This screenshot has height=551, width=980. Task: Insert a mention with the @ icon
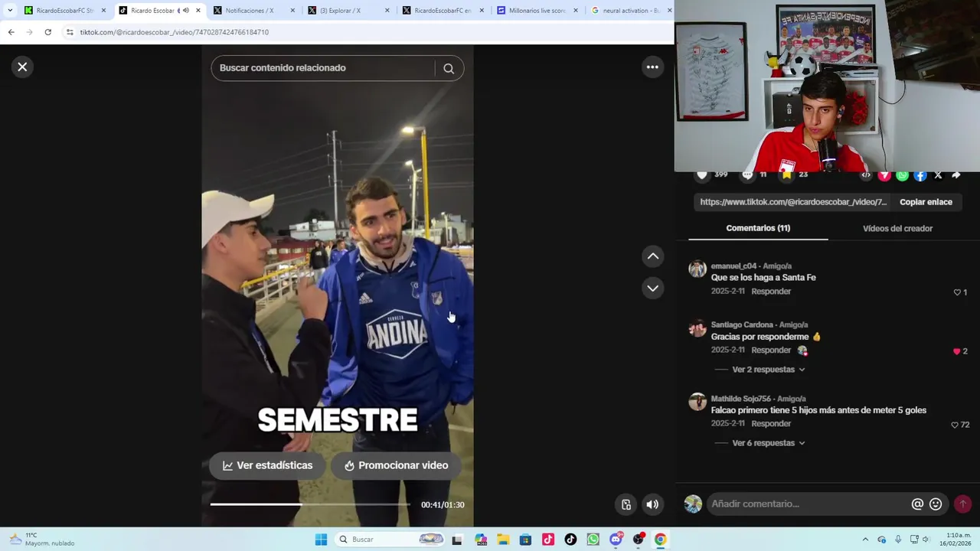(x=917, y=504)
